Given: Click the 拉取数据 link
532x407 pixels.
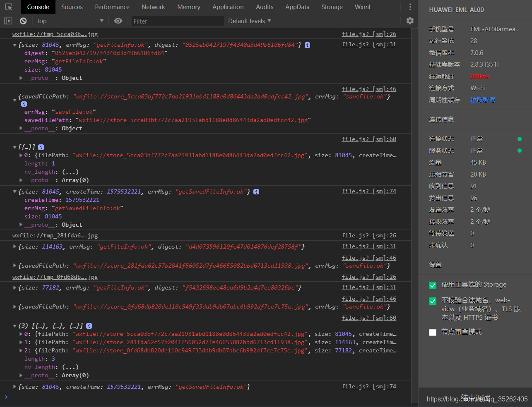Looking at the screenshot, I should (483, 100).
